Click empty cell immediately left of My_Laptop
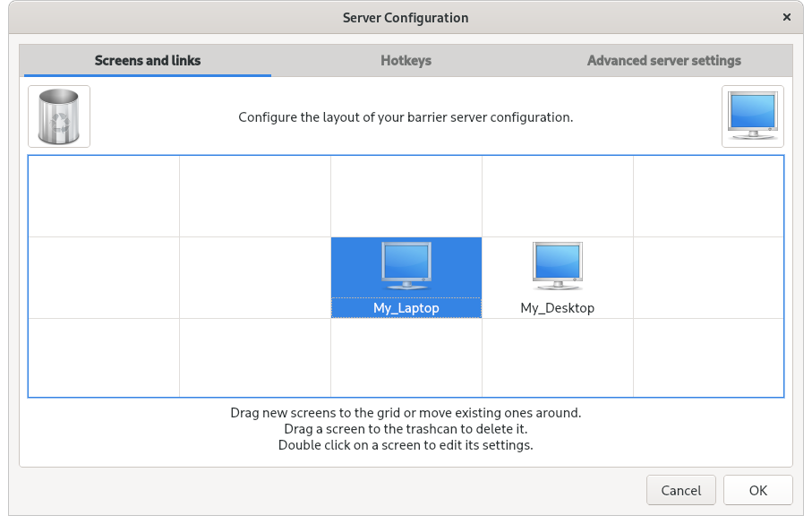Image resolution: width=812 pixels, height=524 pixels. coord(255,277)
